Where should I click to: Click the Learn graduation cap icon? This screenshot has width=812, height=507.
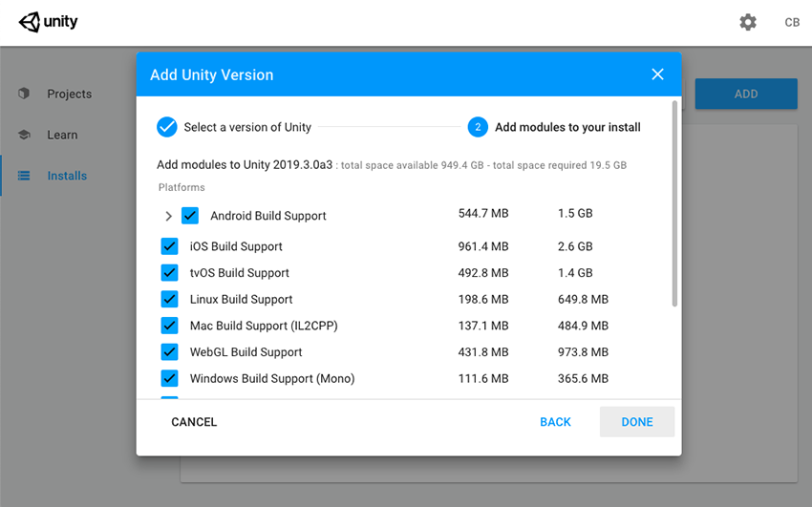(24, 135)
